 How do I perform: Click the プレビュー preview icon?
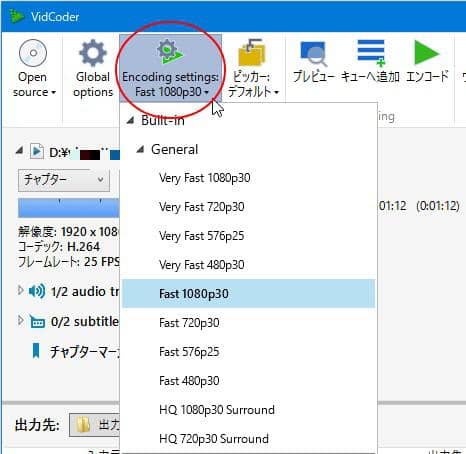(314, 53)
